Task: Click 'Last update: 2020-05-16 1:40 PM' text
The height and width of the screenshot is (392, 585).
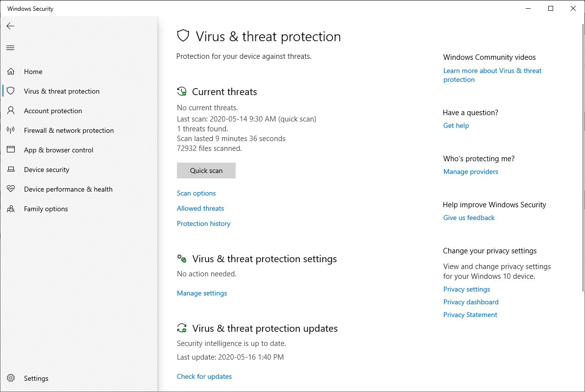Action: point(230,357)
